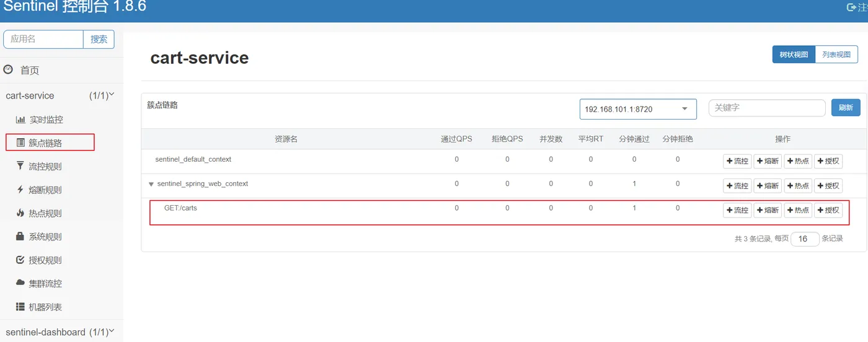
Task: Switch to 树状视图 tree view
Action: tap(794, 55)
